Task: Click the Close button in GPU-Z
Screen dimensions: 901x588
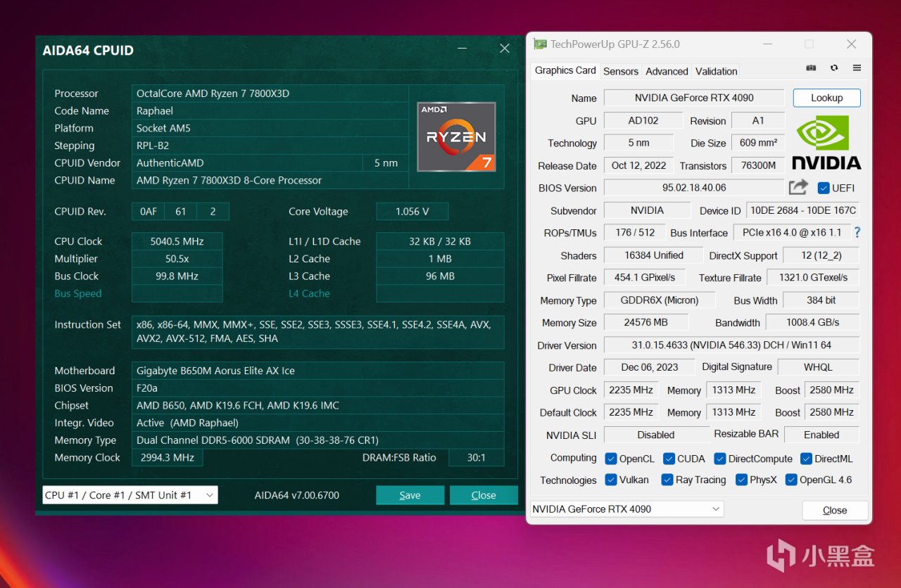Action: click(x=835, y=510)
